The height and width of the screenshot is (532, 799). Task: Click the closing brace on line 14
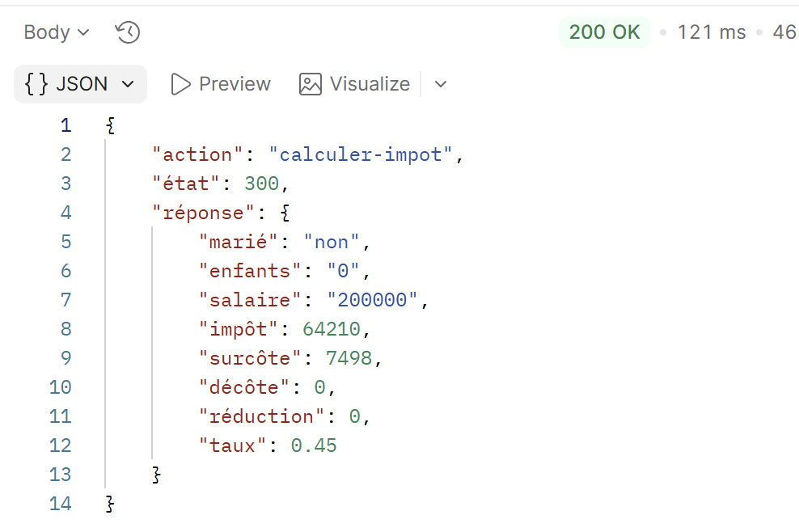coord(110,505)
